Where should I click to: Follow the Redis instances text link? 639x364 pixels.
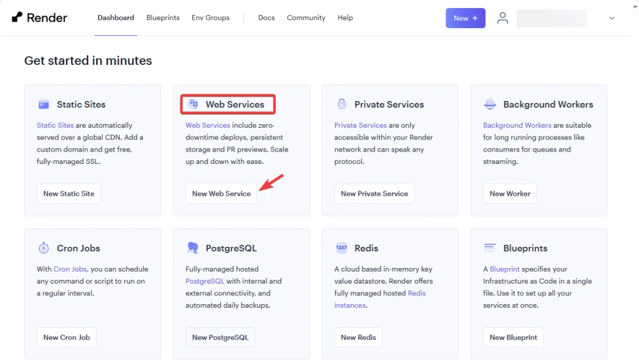tap(350, 305)
